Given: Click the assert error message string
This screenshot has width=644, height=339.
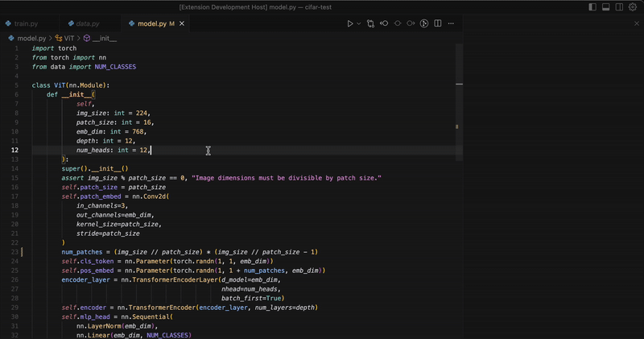Looking at the screenshot, I should pyautogui.click(x=287, y=178).
